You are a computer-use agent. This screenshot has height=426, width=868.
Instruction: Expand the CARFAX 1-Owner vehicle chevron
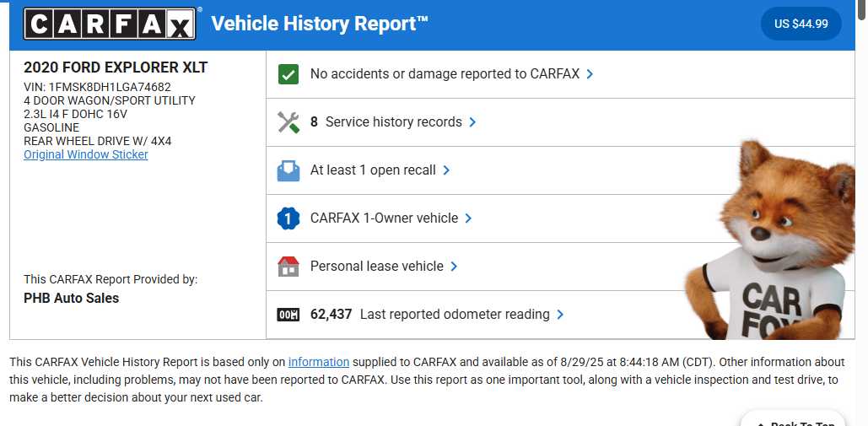pos(468,218)
